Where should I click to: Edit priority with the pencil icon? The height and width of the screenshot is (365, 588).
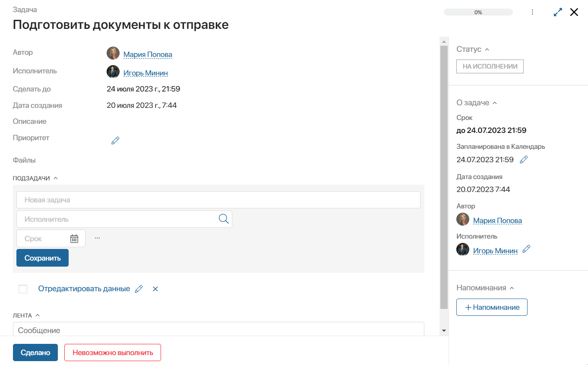[115, 140]
